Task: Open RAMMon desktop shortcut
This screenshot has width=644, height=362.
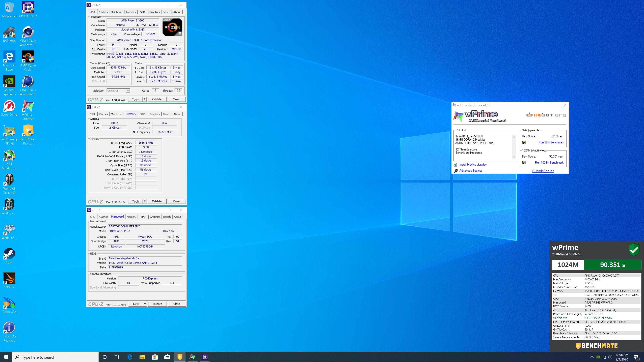Action: pos(9,34)
